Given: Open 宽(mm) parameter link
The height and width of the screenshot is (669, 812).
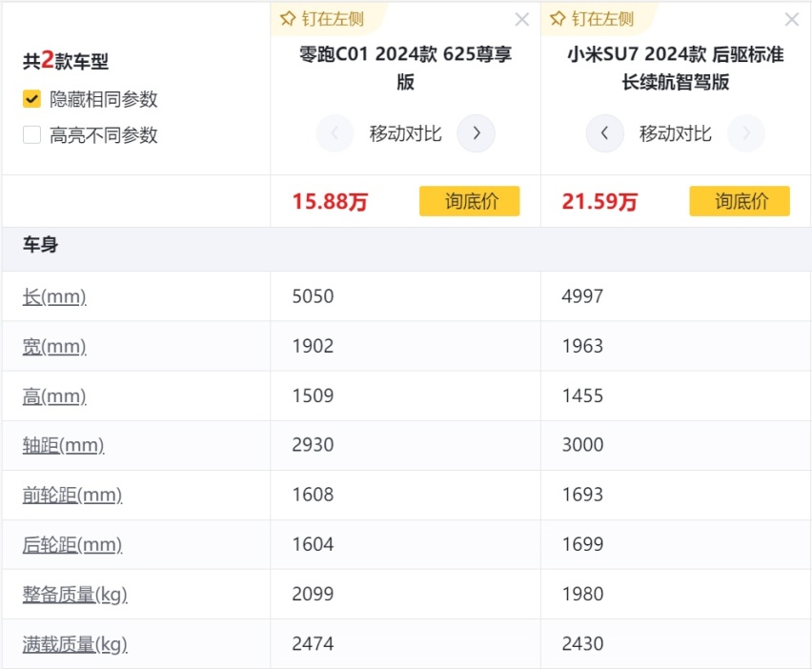Looking at the screenshot, I should pyautogui.click(x=54, y=346).
